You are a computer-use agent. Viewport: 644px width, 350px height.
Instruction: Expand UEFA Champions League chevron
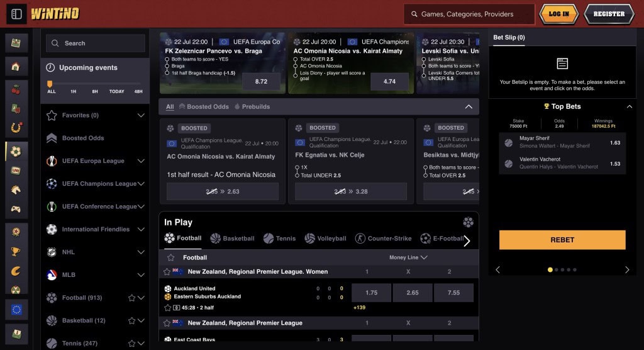coord(141,184)
